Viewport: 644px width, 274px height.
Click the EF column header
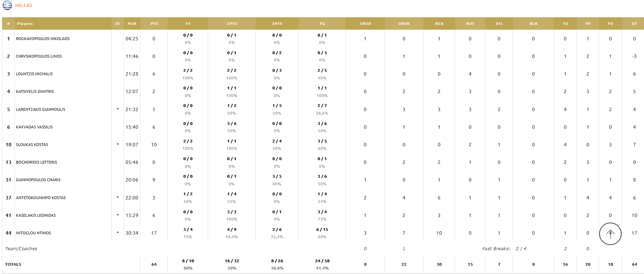(x=634, y=24)
